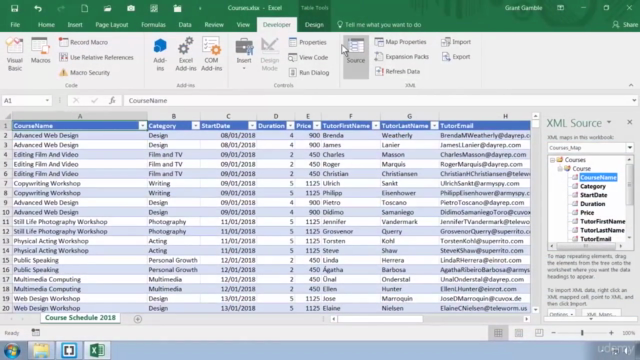The height and width of the screenshot is (360, 640).
Task: Open Excel Add-ins
Action: coord(186,54)
